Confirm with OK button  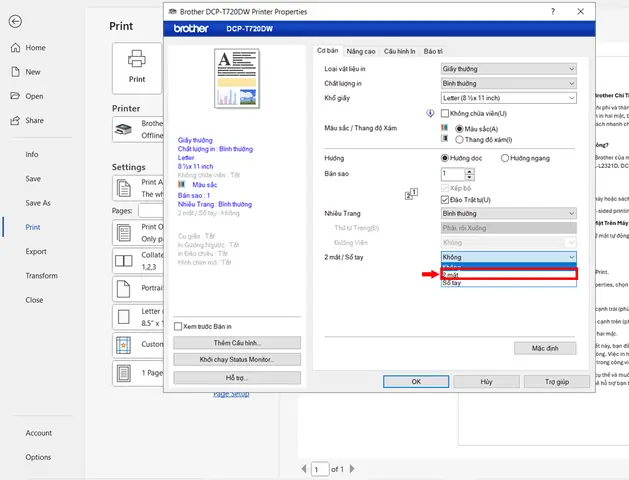pyautogui.click(x=416, y=381)
